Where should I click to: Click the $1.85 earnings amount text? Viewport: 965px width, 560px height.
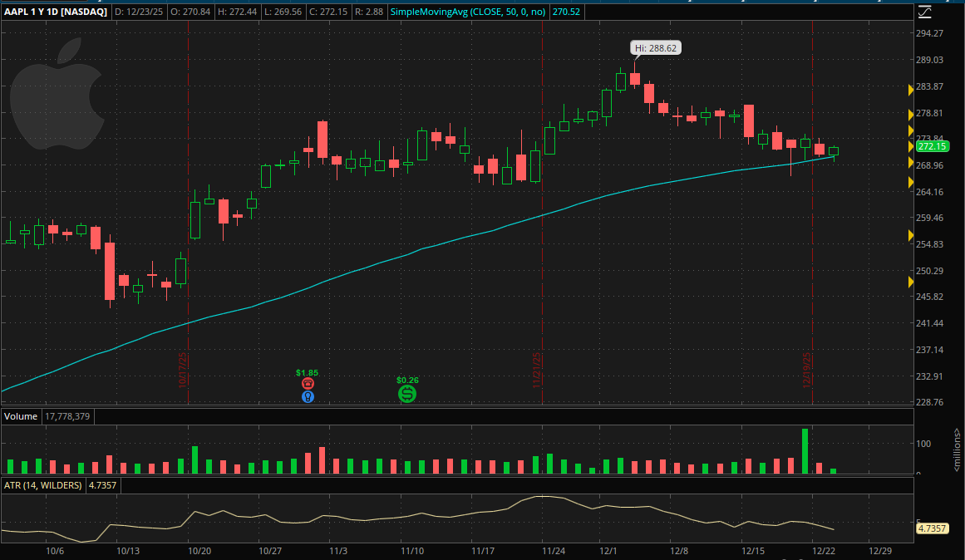coord(307,373)
